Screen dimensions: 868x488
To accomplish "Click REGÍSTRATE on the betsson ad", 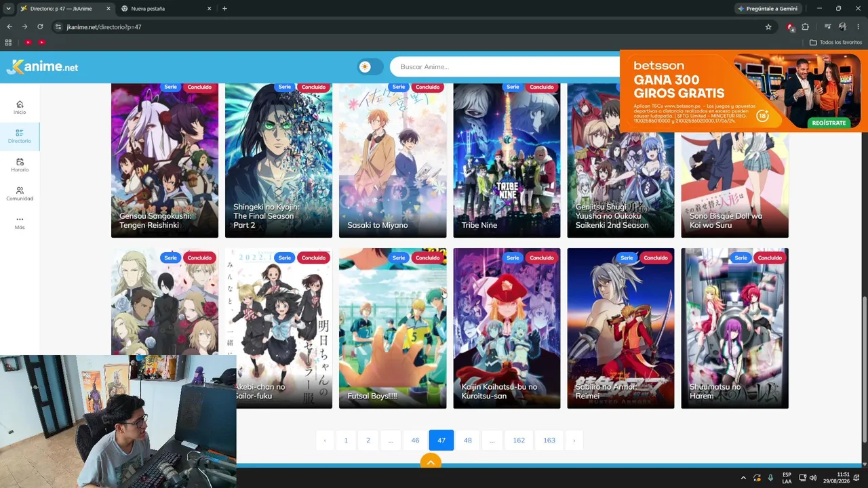I will tap(829, 123).
